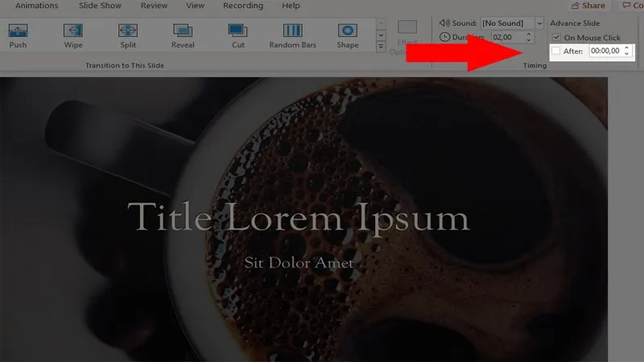Open the Animations tab
Screen dimensions: 644x362
click(x=37, y=6)
